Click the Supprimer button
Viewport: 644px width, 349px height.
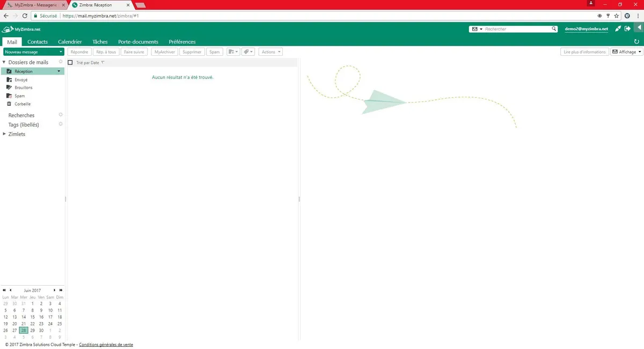pos(192,52)
